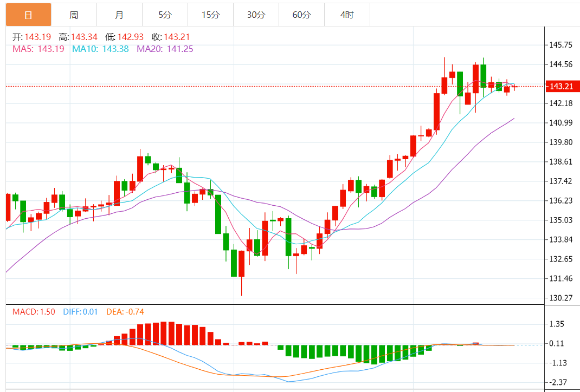The width and height of the screenshot is (580, 392).
Task: Click the 139.80 price axis label
Action: click(x=561, y=142)
